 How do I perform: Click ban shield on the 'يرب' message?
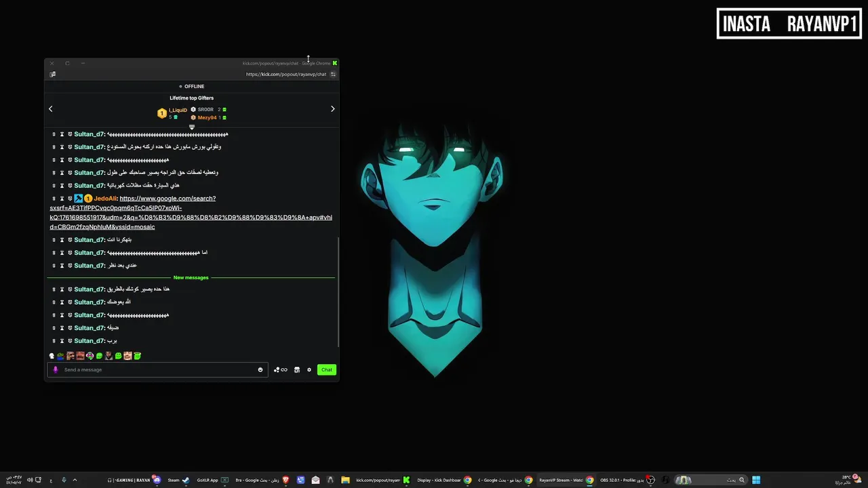click(70, 341)
